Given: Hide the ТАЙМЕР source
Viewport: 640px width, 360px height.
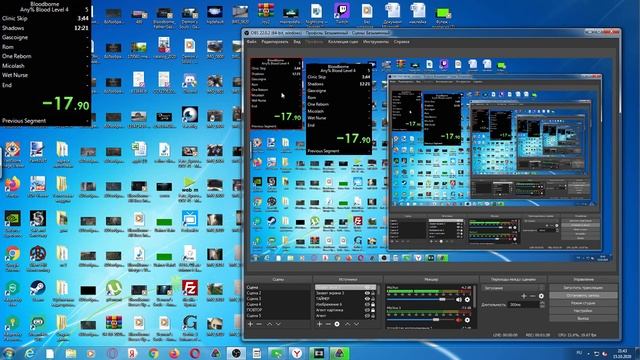Looking at the screenshot, I should coord(367,299).
